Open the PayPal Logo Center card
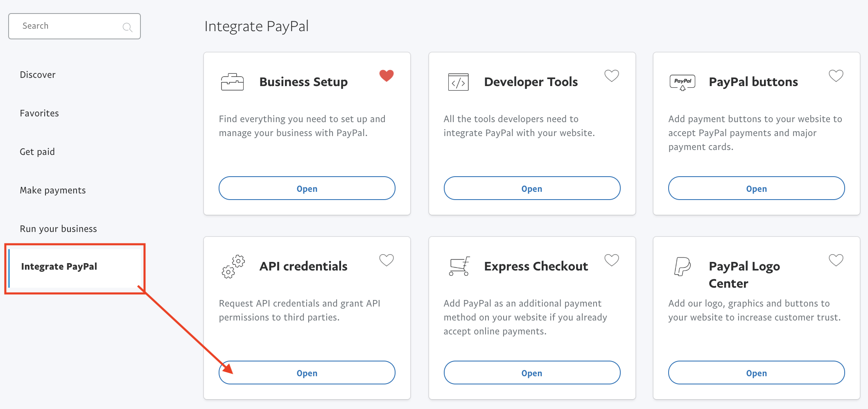Viewport: 868px width, 409px height. pos(757,373)
